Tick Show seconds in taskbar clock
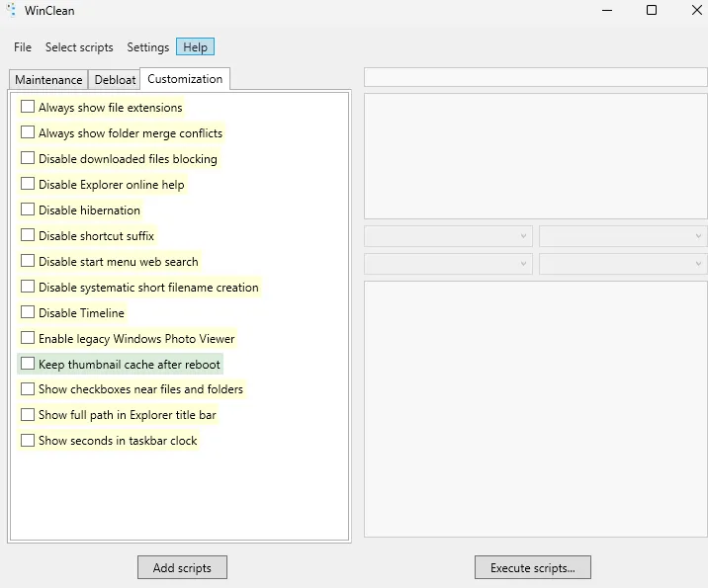The image size is (708, 588). pyautogui.click(x=28, y=441)
